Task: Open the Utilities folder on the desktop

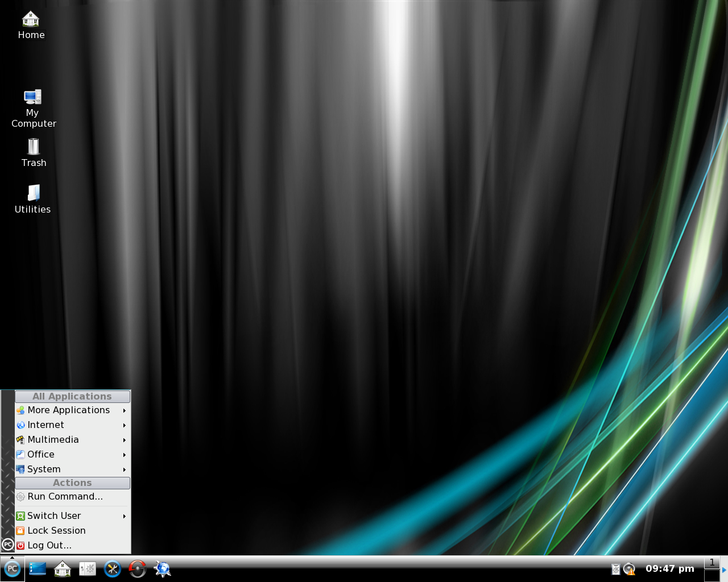Action: pyautogui.click(x=33, y=198)
